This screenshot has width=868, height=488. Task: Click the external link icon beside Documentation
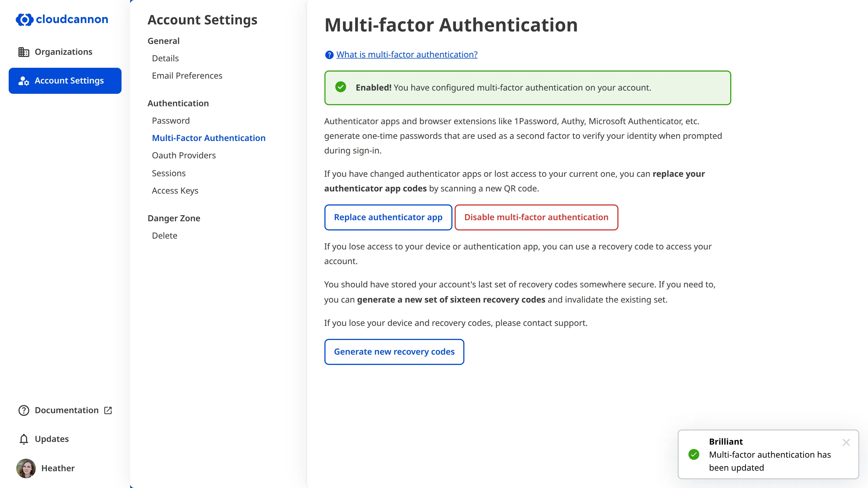(x=108, y=410)
